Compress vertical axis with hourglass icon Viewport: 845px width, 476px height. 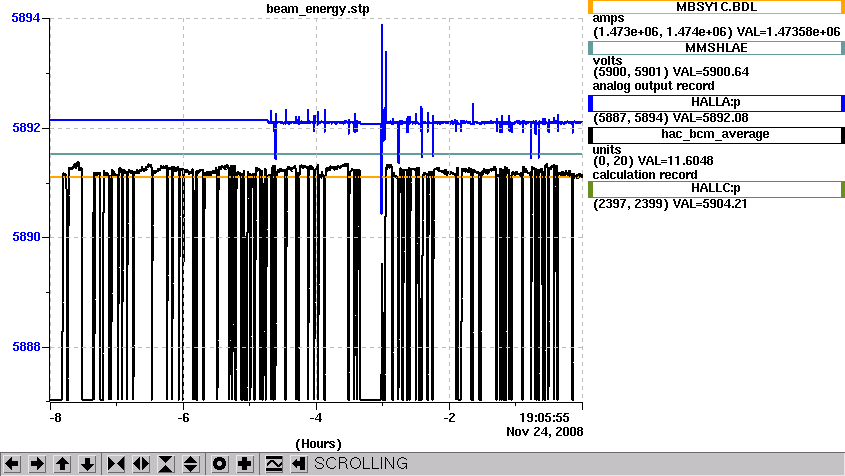166,464
